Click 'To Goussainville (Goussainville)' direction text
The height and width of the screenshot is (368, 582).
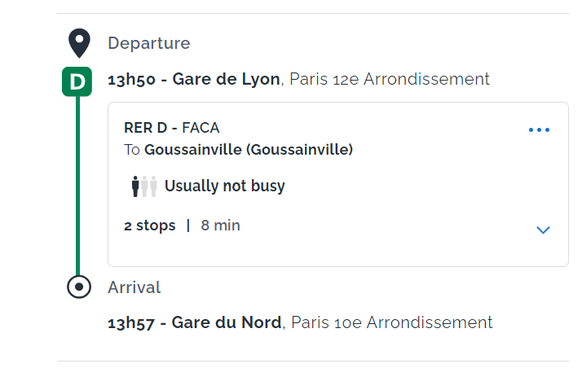(238, 150)
